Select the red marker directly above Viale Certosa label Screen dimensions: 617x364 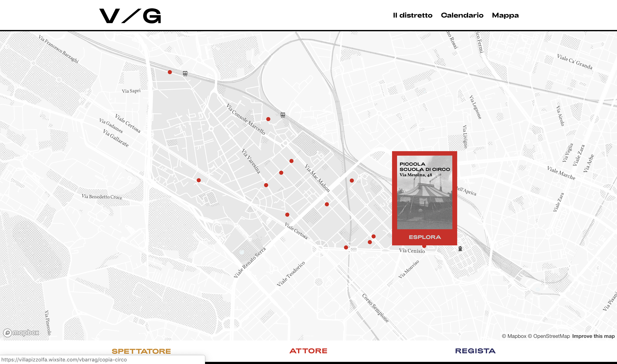(287, 215)
